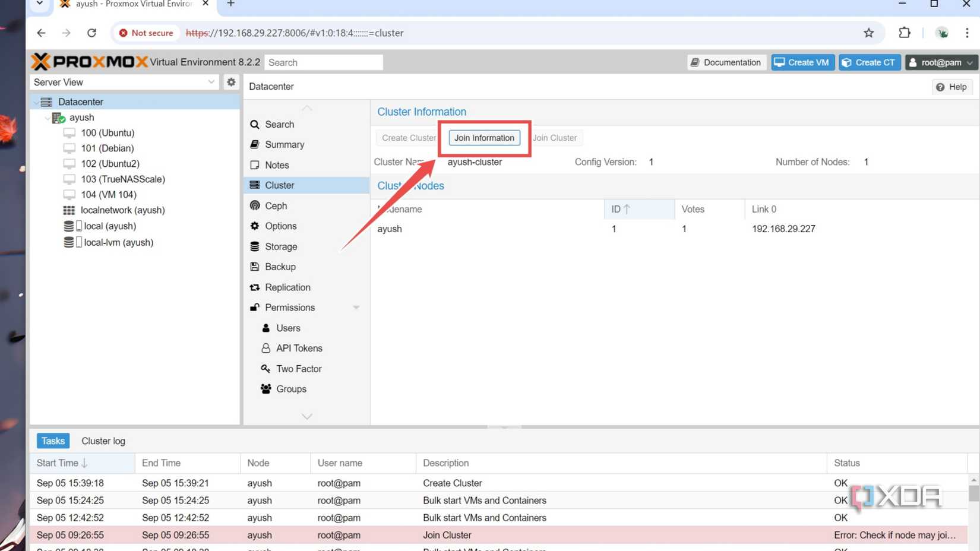Click the Proxmox logo

[89, 62]
